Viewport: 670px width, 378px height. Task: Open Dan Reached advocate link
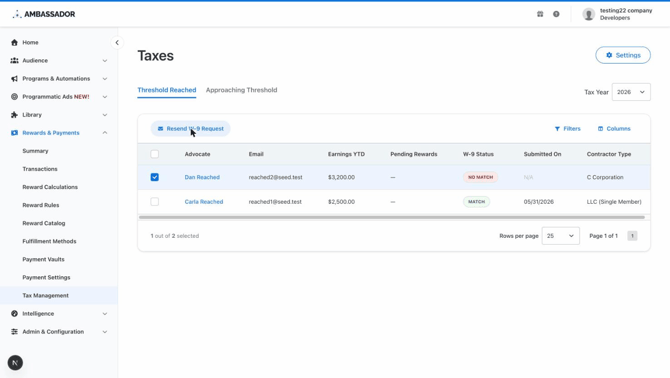click(x=202, y=177)
